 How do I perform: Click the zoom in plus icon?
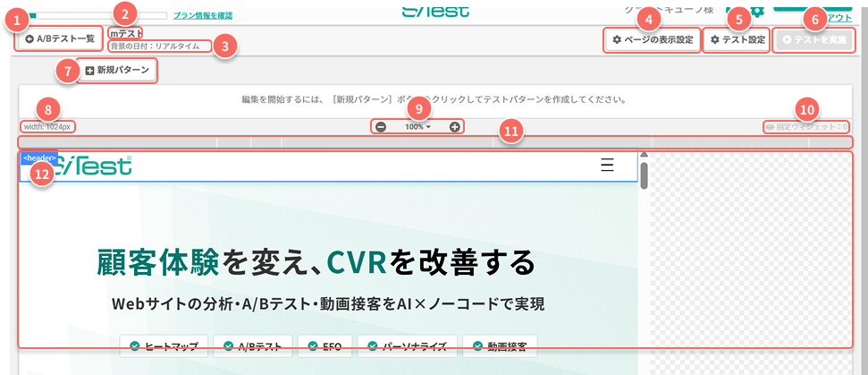point(454,127)
